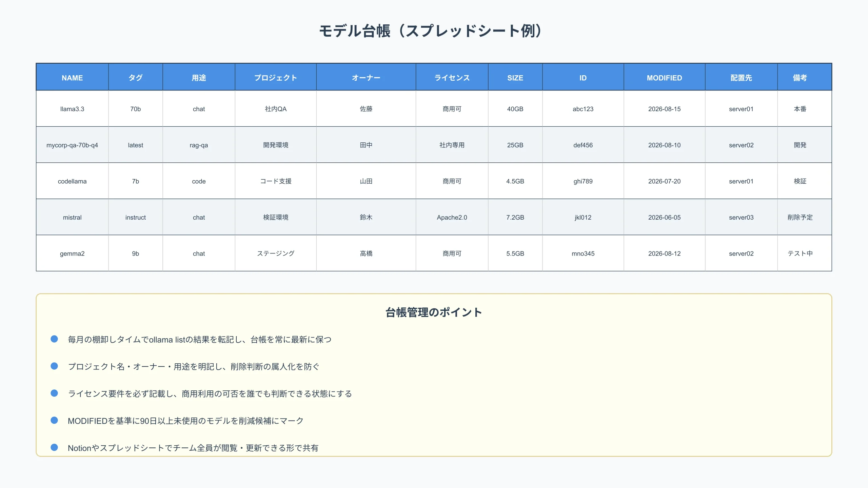The image size is (868, 488).
Task: Click the code usage cell
Action: (199, 181)
